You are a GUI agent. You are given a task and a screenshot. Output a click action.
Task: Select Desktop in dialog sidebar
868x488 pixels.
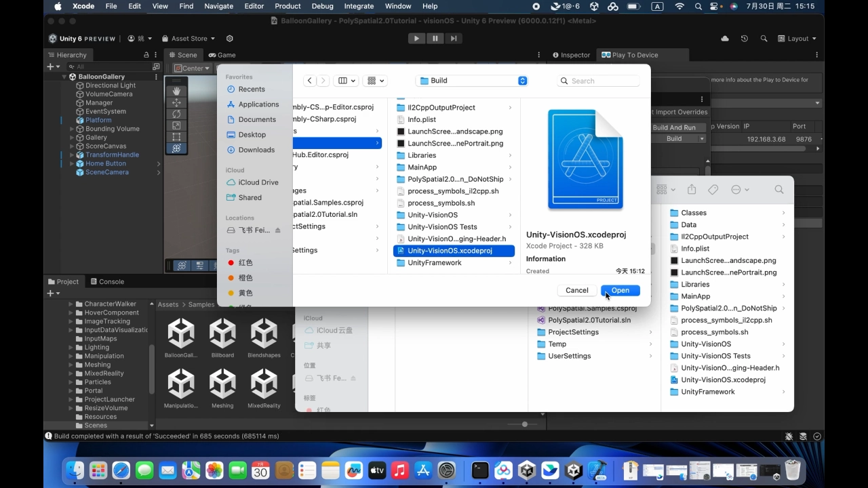click(246, 134)
